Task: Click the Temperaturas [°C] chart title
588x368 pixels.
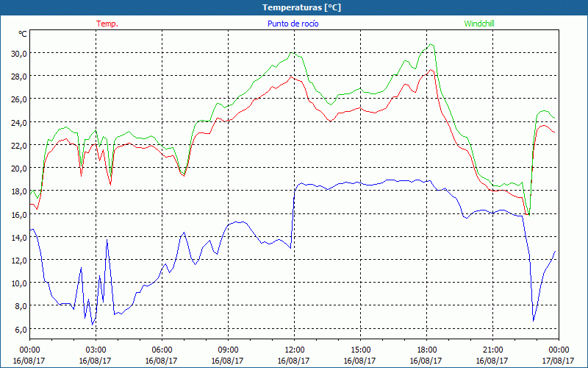Action: pyautogui.click(x=301, y=7)
